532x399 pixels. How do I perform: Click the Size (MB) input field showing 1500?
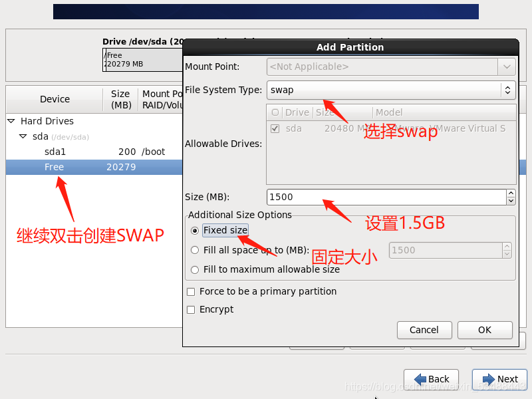point(386,197)
